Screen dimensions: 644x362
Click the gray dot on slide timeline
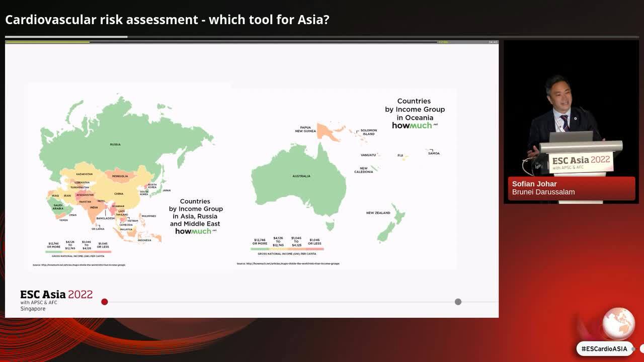pyautogui.click(x=458, y=302)
